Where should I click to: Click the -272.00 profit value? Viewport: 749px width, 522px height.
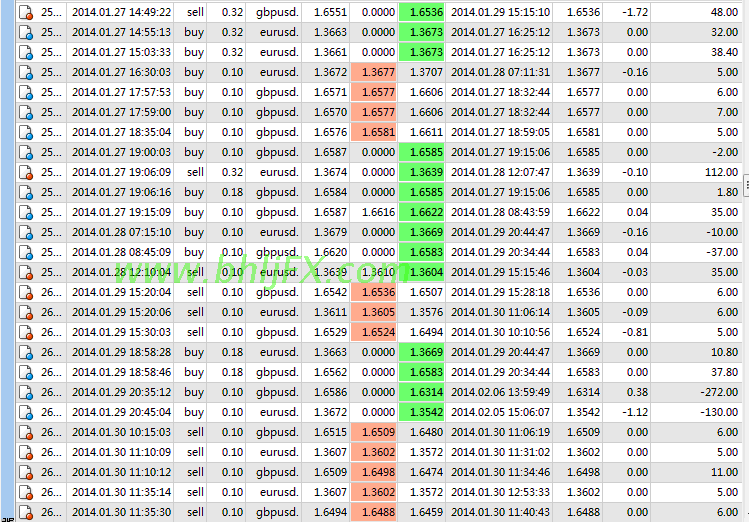[717, 392]
